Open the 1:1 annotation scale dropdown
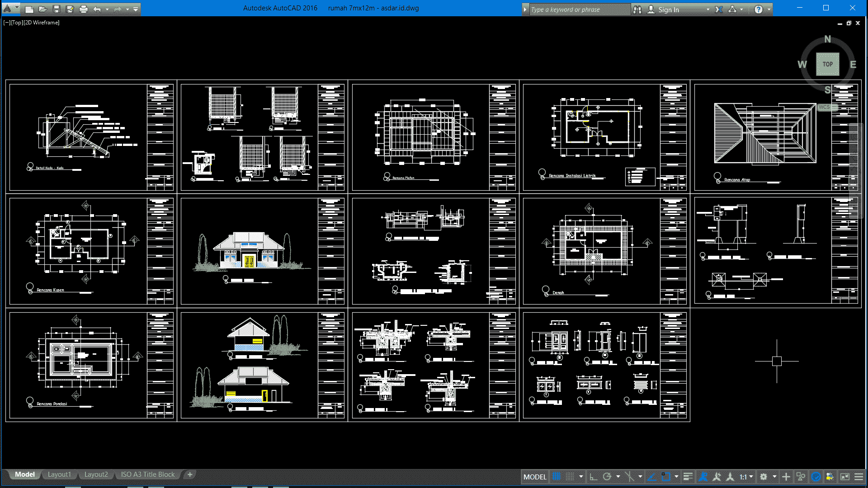The width and height of the screenshot is (868, 488). tap(746, 477)
